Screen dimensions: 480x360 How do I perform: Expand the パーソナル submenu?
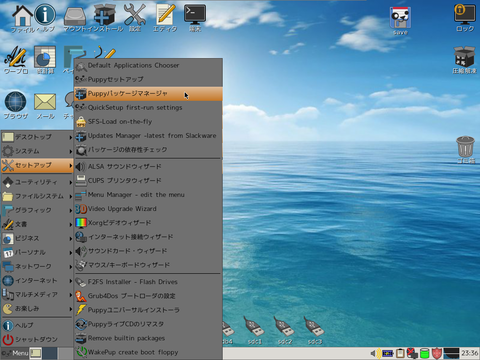[37, 252]
